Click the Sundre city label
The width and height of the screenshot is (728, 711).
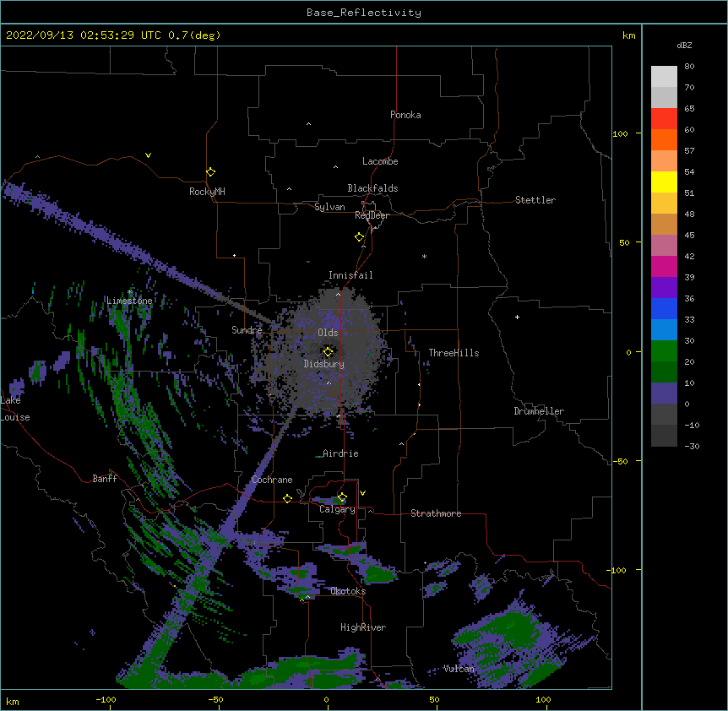247,330
